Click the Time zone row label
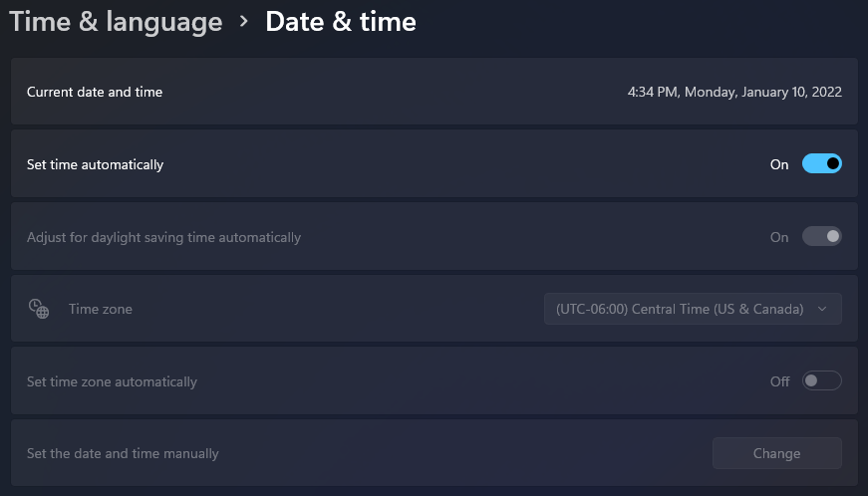This screenshot has height=496, width=868. [x=101, y=309]
